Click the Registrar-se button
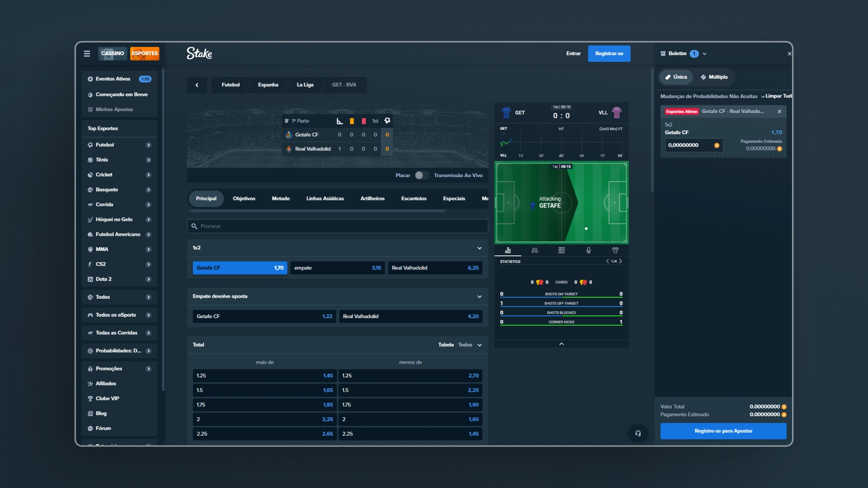The height and width of the screenshot is (488, 868). click(x=609, y=54)
